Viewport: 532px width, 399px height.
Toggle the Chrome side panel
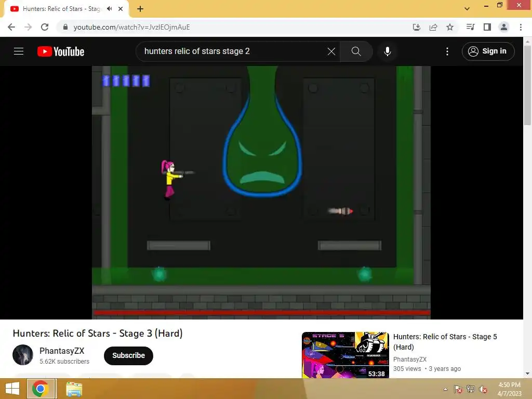click(487, 27)
